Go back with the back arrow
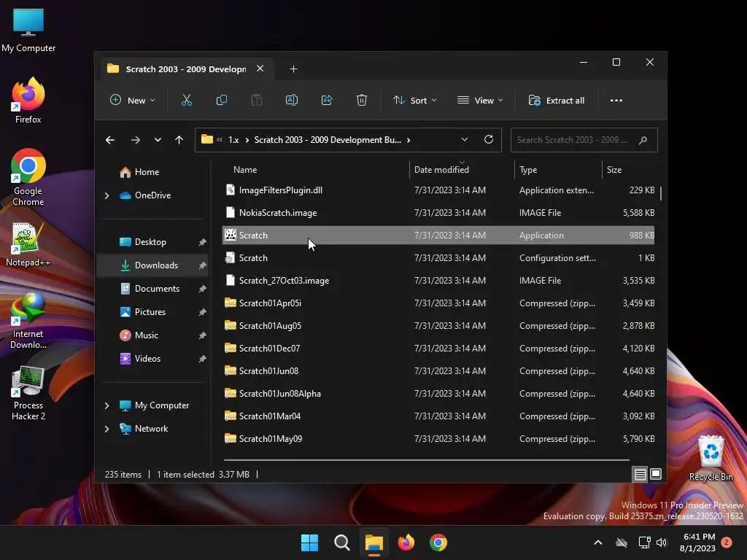 tap(110, 140)
